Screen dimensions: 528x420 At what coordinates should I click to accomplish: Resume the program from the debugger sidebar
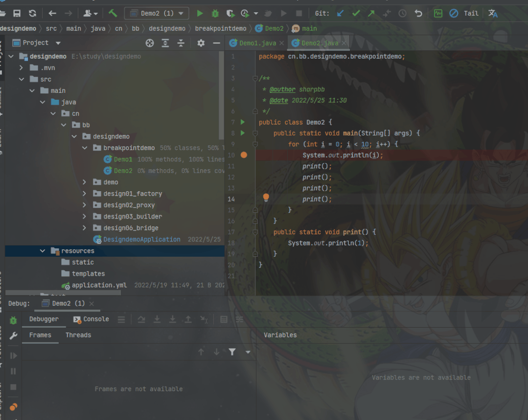(x=13, y=355)
